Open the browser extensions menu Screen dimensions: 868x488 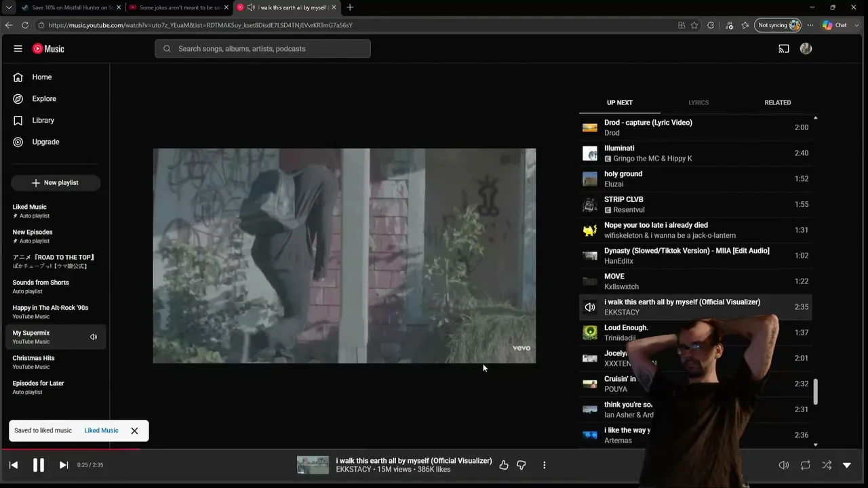point(711,25)
